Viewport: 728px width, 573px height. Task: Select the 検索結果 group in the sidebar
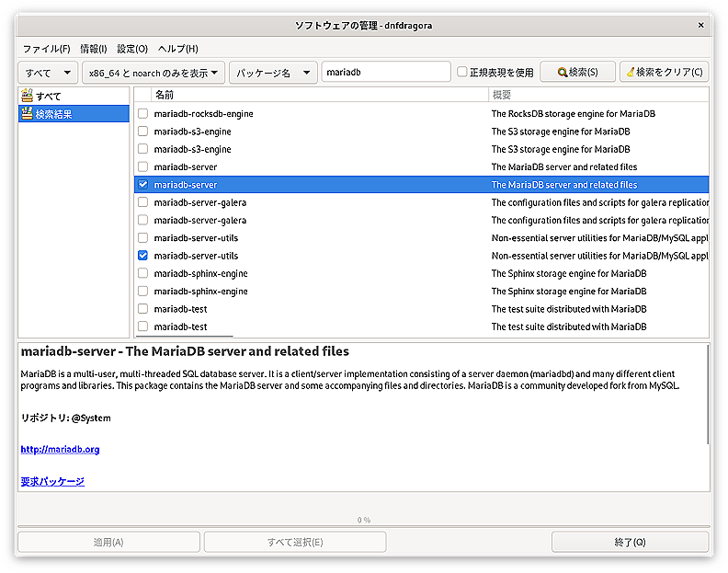click(74, 114)
